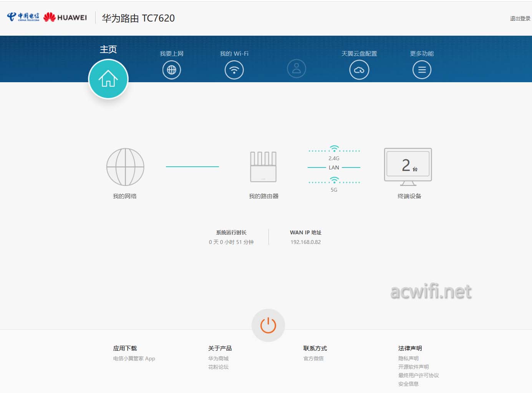
Task: Click the cloud icon under 天翼云盘配置
Action: tap(359, 70)
